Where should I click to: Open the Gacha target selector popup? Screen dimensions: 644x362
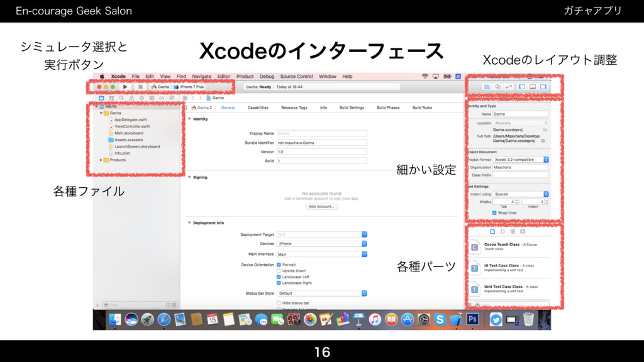(x=202, y=107)
